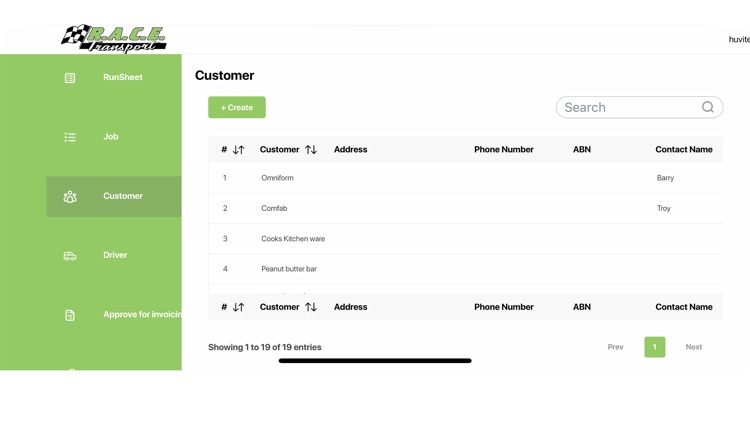Open the Job menu item
Viewport: 750px width, 422px height.
(110, 137)
